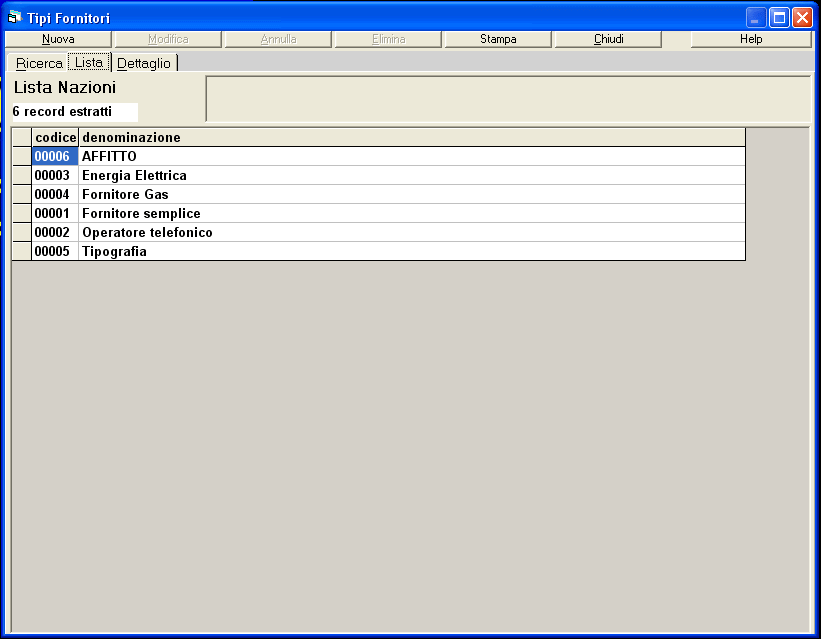
Task: Click the Tipografia cell
Action: coord(412,251)
